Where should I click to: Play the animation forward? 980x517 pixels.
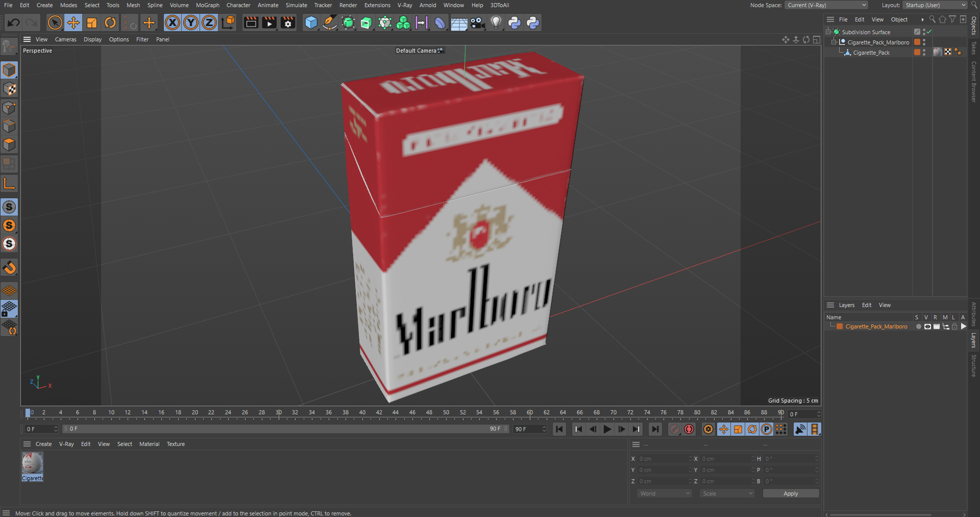pyautogui.click(x=607, y=429)
